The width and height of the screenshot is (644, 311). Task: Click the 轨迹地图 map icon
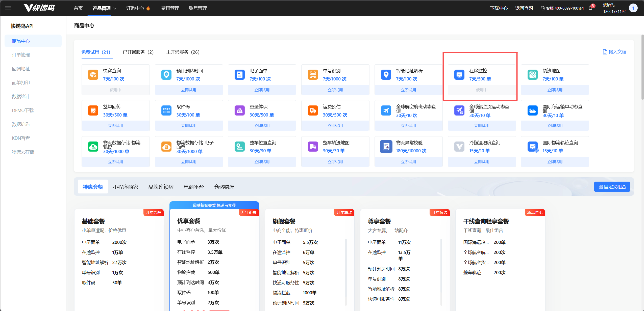pos(533,75)
